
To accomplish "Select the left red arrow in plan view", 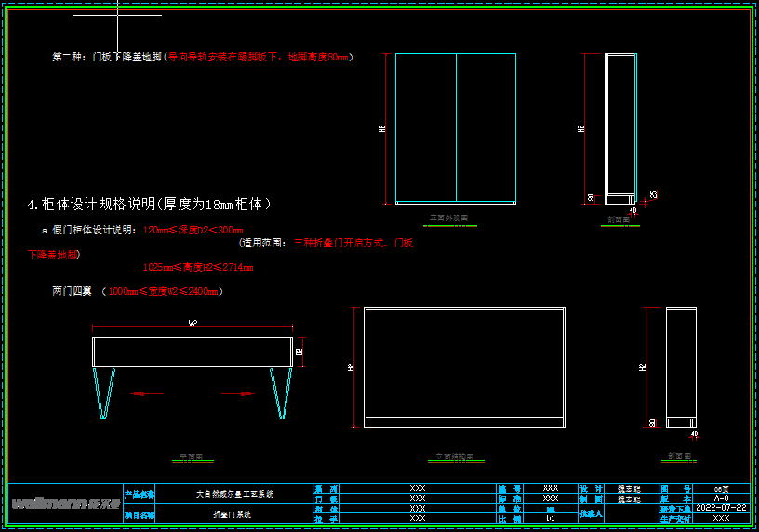I will coord(147,393).
